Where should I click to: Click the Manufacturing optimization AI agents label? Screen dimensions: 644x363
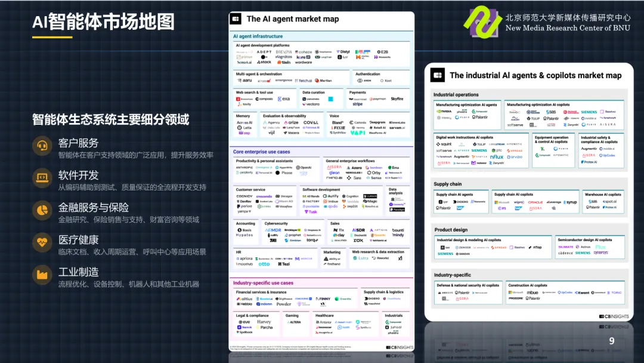point(466,105)
